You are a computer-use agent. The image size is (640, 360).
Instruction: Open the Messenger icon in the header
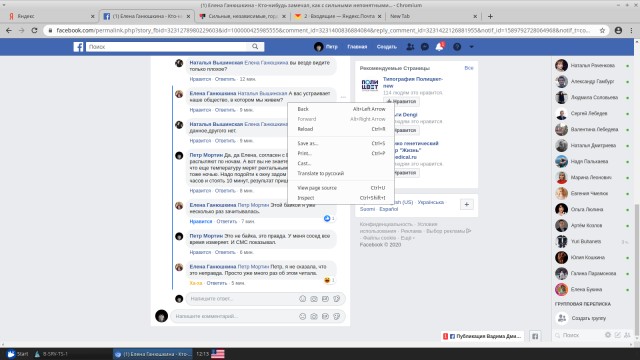[x=424, y=47]
